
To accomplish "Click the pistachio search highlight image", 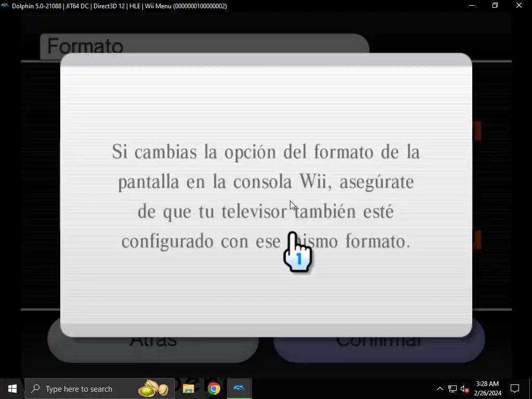I will [x=153, y=389].
